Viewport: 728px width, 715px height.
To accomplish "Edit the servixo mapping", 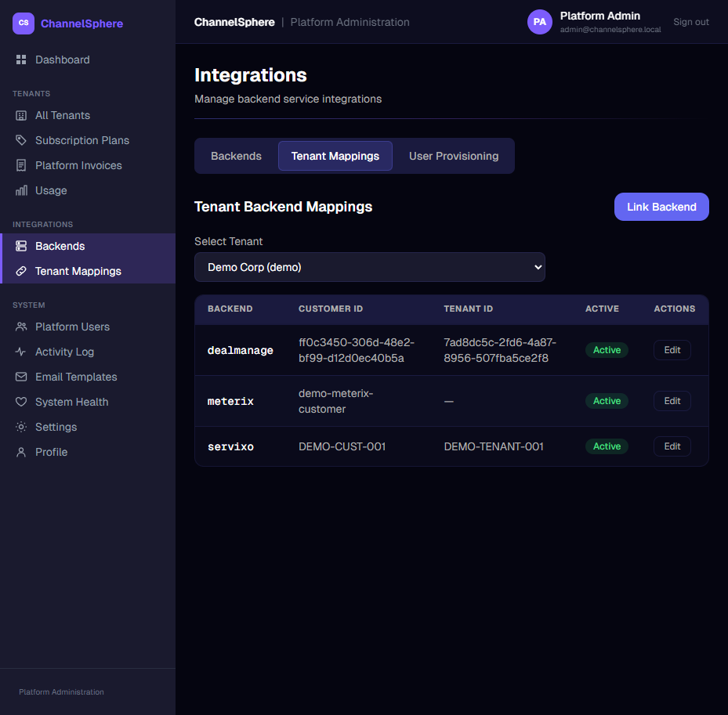I will point(672,446).
